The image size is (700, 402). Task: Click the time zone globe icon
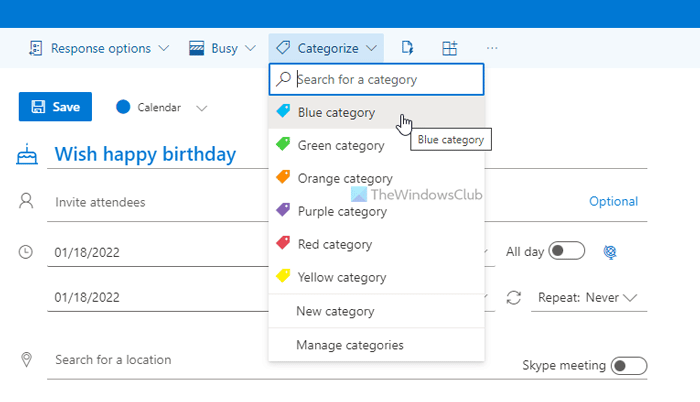(x=609, y=252)
